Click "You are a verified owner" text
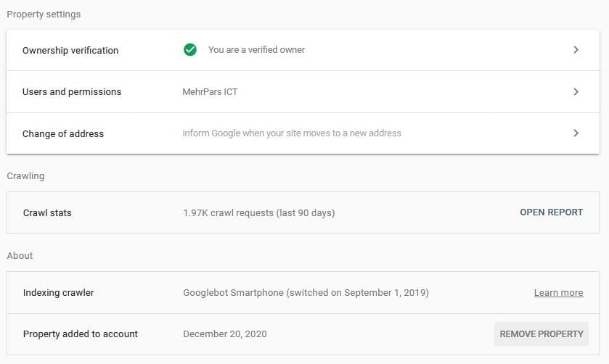The height and width of the screenshot is (364, 609). click(256, 50)
